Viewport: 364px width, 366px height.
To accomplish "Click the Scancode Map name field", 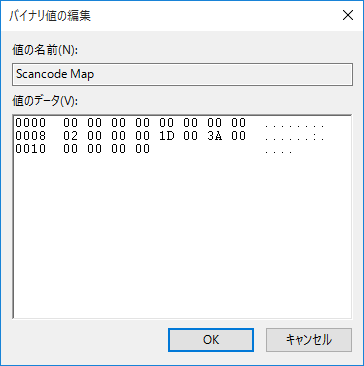I will [x=182, y=74].
